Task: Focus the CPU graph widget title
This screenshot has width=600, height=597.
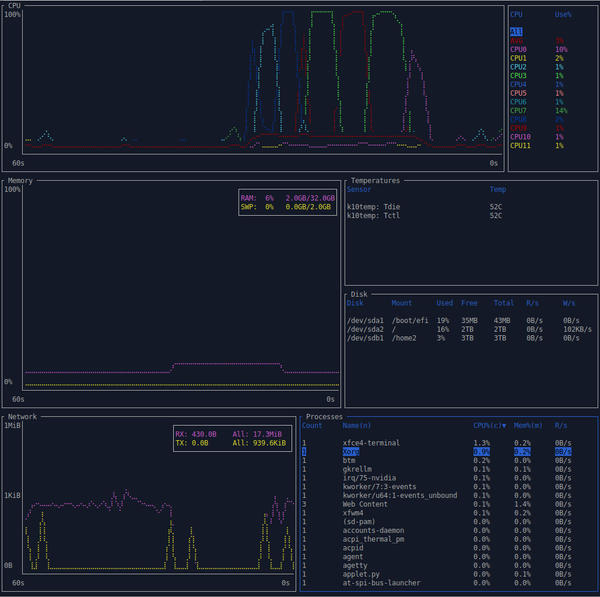Action: pyautogui.click(x=14, y=6)
